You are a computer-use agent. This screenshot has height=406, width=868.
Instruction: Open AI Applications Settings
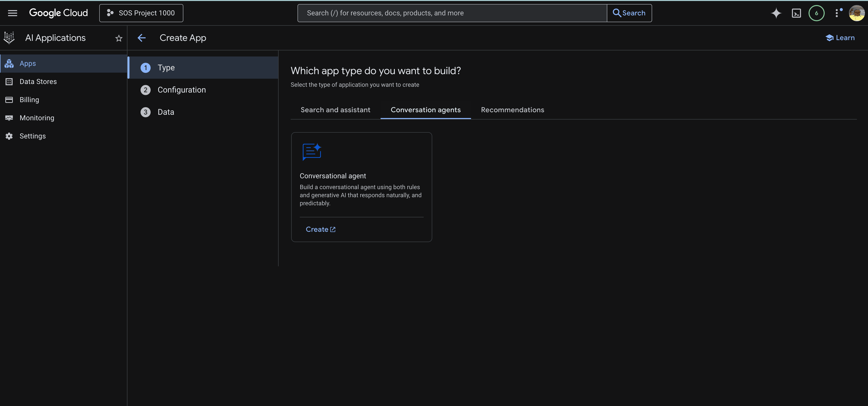point(32,136)
